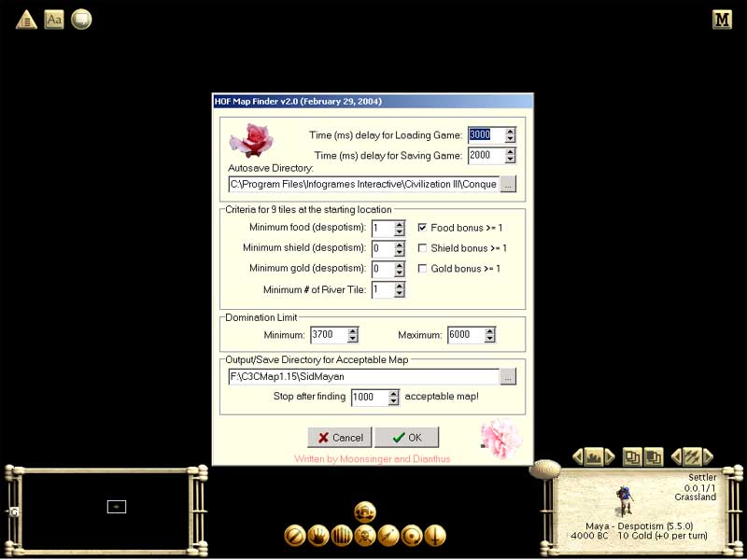Increase Minimum shield with up arrow

[x=400, y=245]
